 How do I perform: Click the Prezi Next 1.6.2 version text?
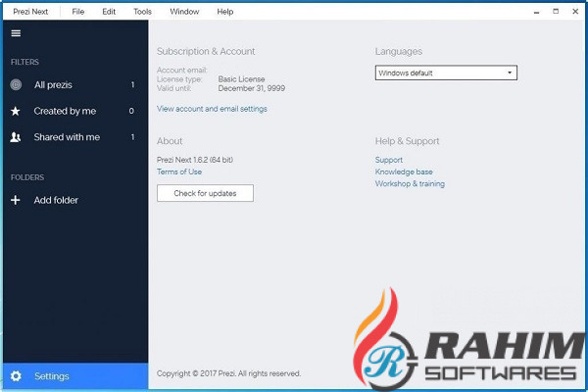pos(195,160)
